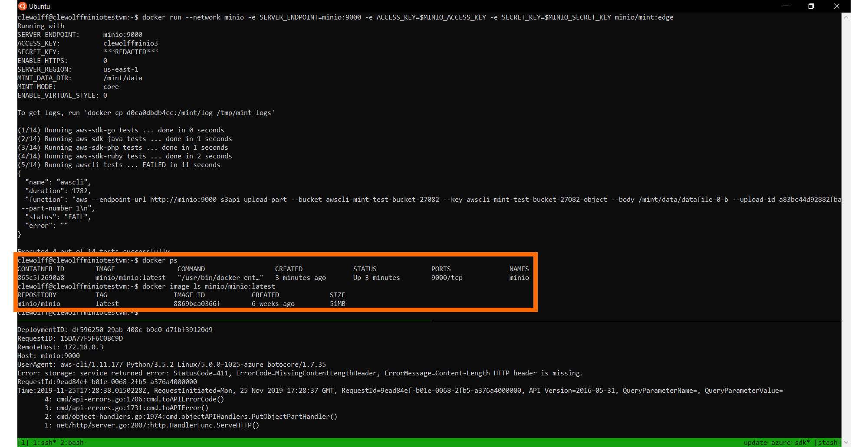Click the 'NAMES' column header in docker ps
Screen dimensions: 868x447
pyautogui.click(x=519, y=269)
